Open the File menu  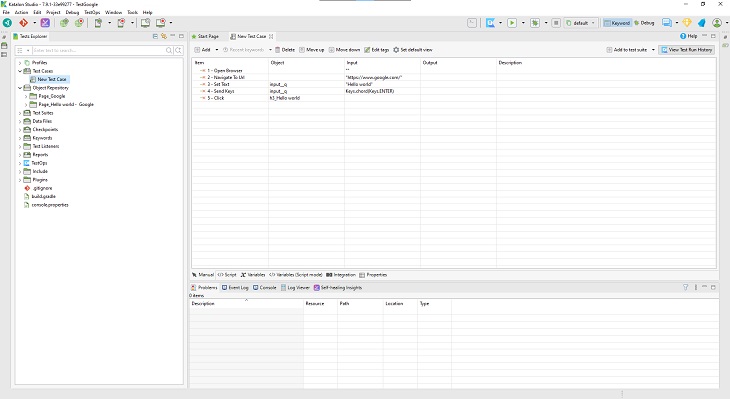6,13
